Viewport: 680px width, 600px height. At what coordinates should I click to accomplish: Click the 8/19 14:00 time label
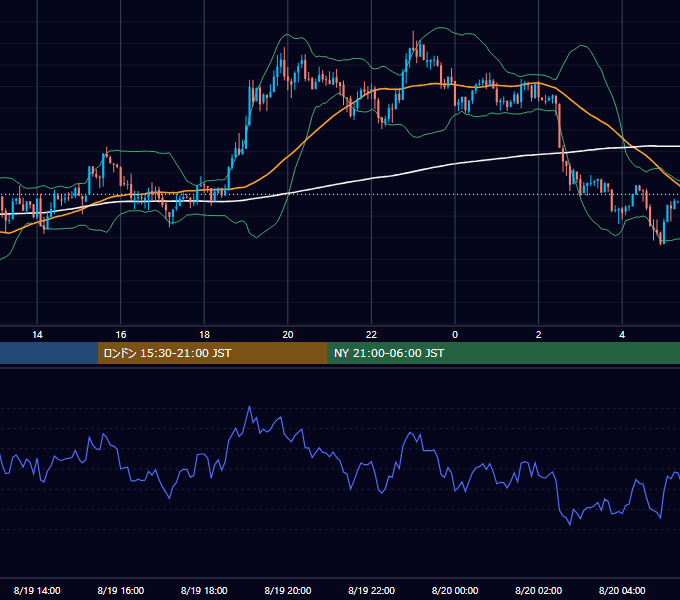pos(37,590)
